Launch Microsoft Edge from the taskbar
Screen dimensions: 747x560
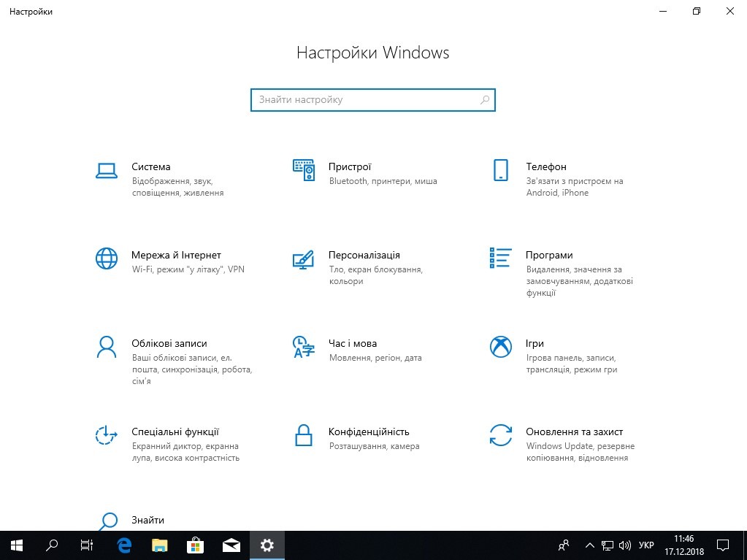click(x=124, y=545)
